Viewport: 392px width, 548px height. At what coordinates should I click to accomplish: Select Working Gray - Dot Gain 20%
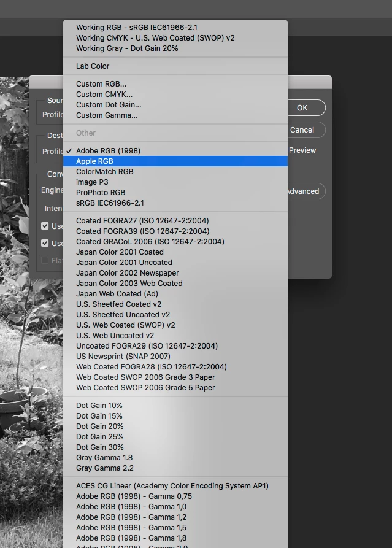point(175,48)
